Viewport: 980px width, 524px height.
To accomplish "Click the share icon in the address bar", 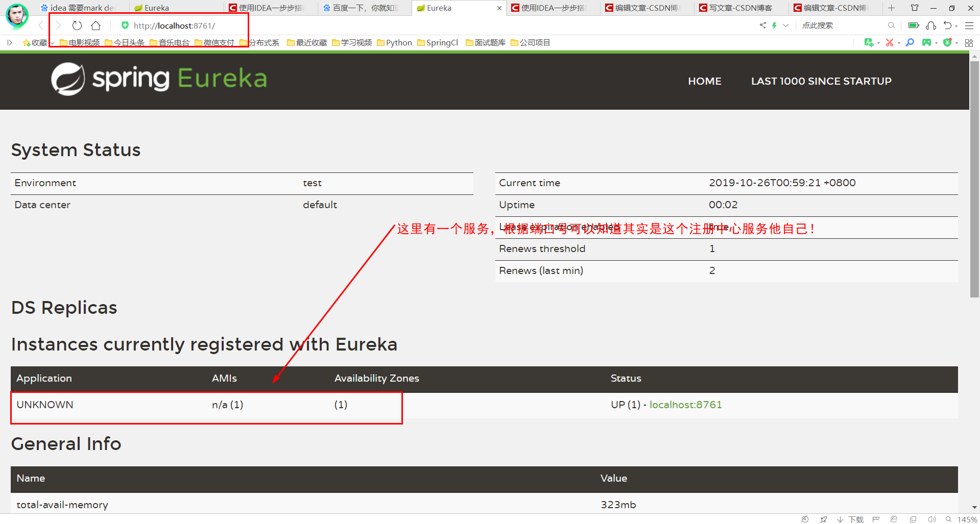I will 763,26.
